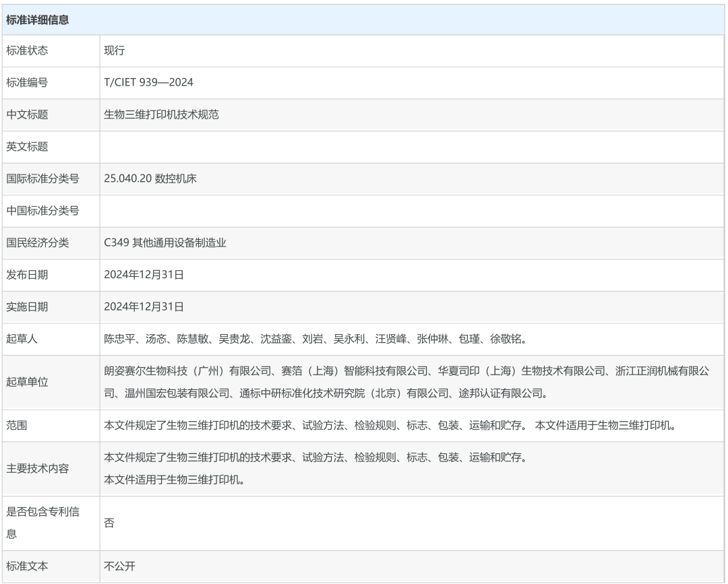Click the 本文件适用于生物三维打印机 line in 主要技术内容

point(174,480)
